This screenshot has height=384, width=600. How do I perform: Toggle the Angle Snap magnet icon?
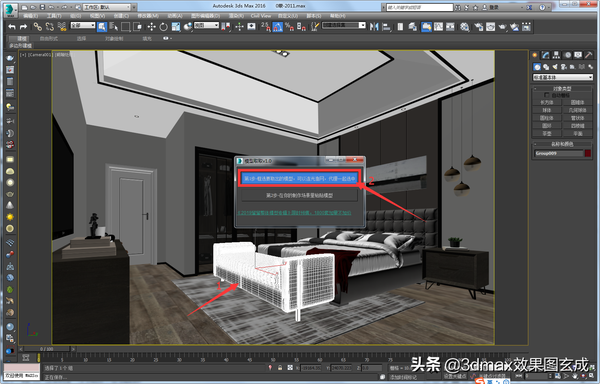278,27
